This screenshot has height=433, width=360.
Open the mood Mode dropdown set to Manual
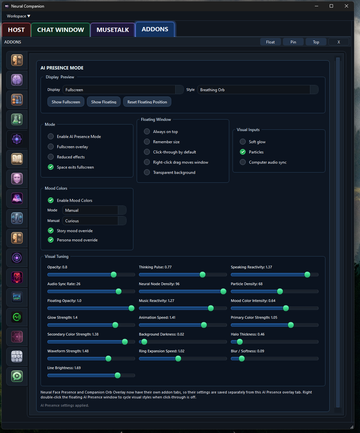pyautogui.click(x=95, y=210)
